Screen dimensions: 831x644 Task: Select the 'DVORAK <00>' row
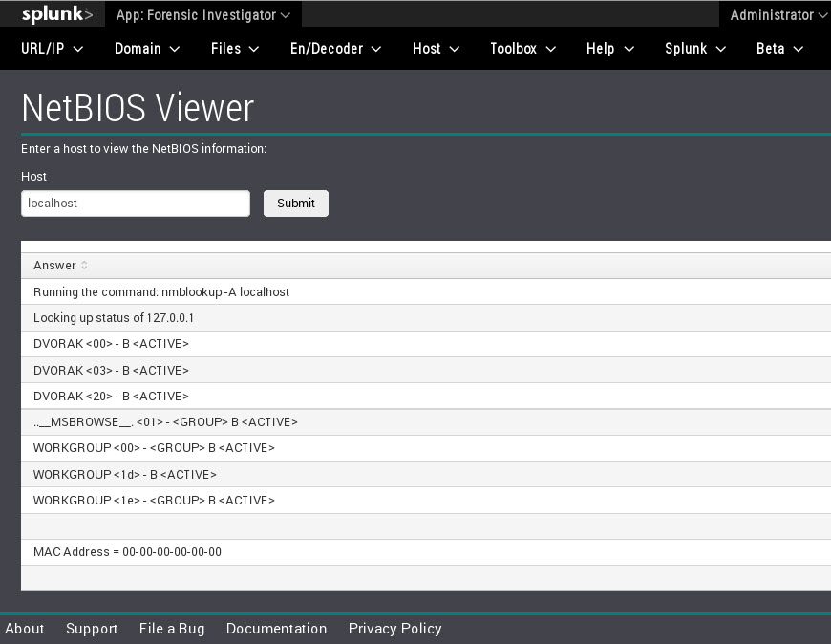[426, 344]
